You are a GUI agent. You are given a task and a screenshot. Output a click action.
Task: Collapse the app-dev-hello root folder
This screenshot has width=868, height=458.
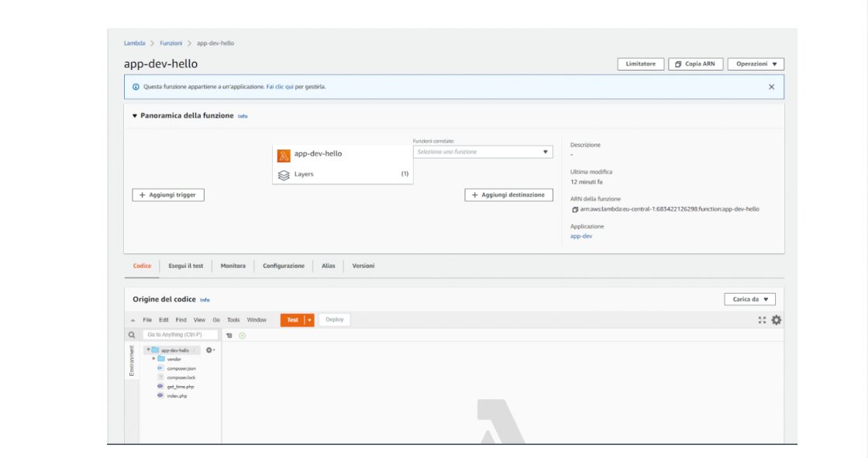(x=148, y=350)
